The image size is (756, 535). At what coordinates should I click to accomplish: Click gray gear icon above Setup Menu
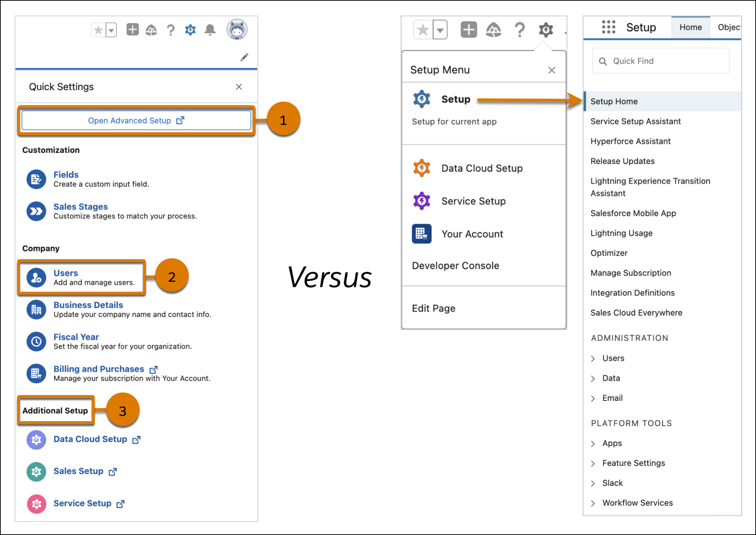click(x=546, y=30)
